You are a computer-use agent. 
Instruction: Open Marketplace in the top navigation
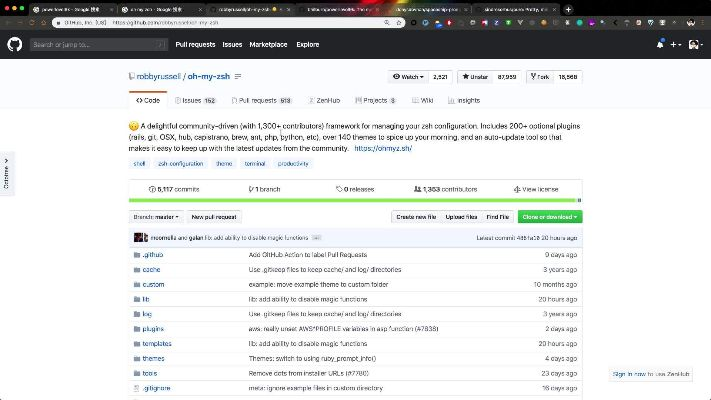tap(268, 44)
